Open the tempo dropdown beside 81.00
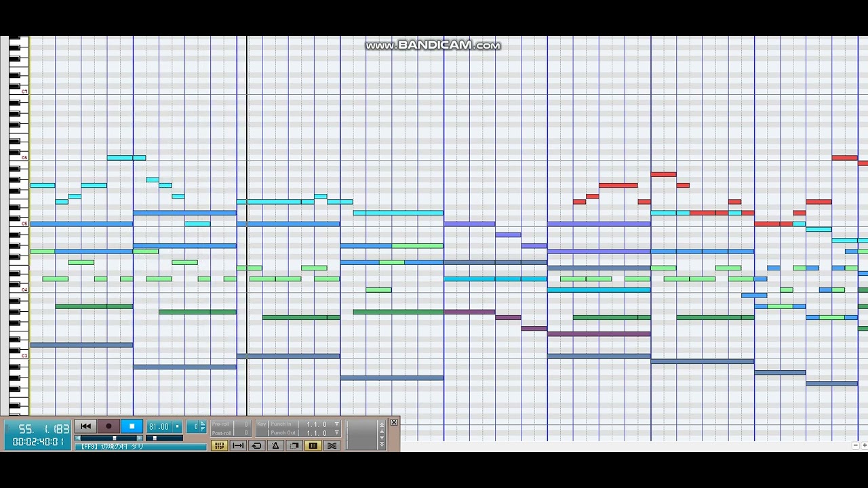868x488 pixels. (177, 426)
